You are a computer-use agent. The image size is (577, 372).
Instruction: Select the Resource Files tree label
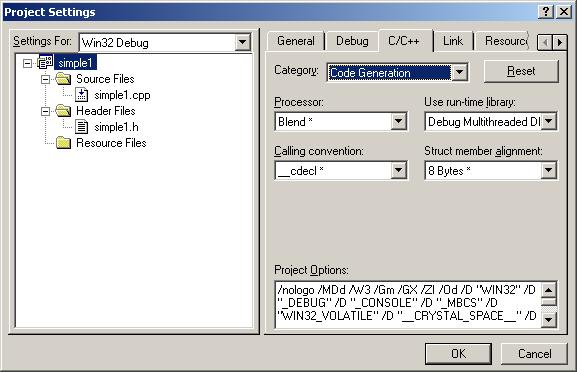coord(111,143)
